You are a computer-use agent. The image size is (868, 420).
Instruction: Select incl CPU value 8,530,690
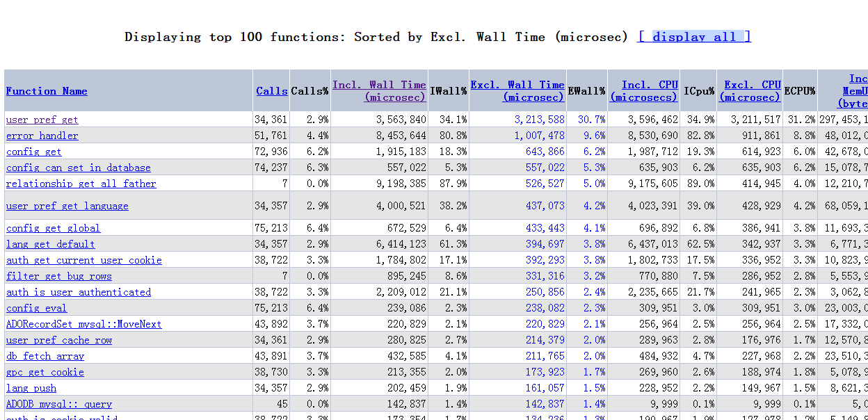[653, 136]
